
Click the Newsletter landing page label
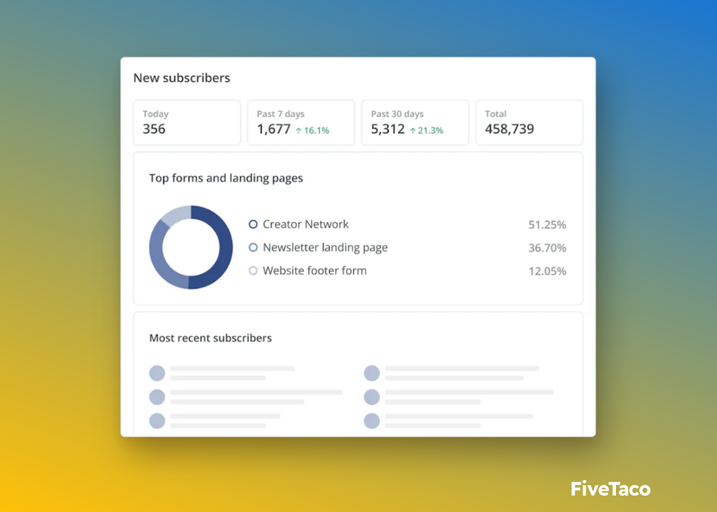(325, 247)
